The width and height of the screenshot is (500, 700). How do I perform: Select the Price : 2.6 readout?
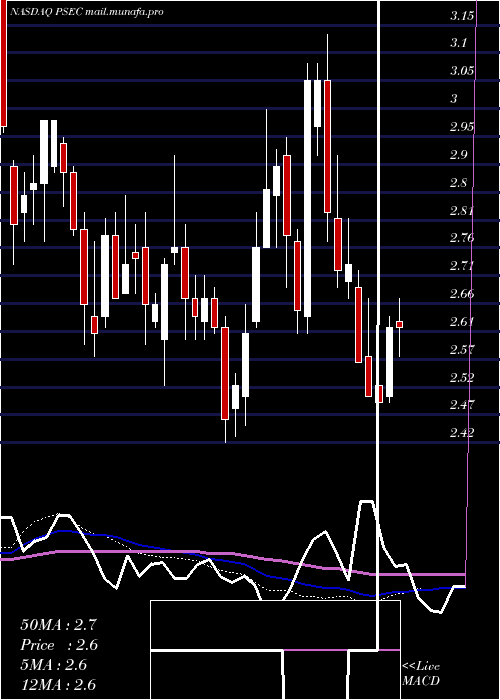59,645
